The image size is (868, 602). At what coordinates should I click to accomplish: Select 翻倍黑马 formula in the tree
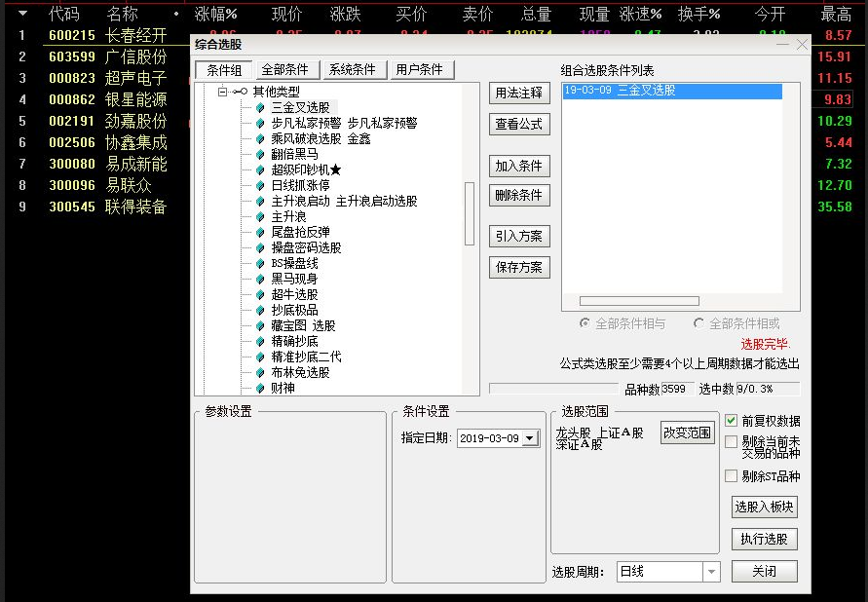point(294,154)
